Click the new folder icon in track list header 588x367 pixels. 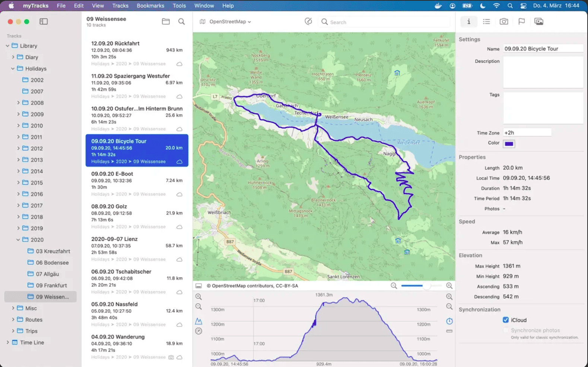click(166, 22)
